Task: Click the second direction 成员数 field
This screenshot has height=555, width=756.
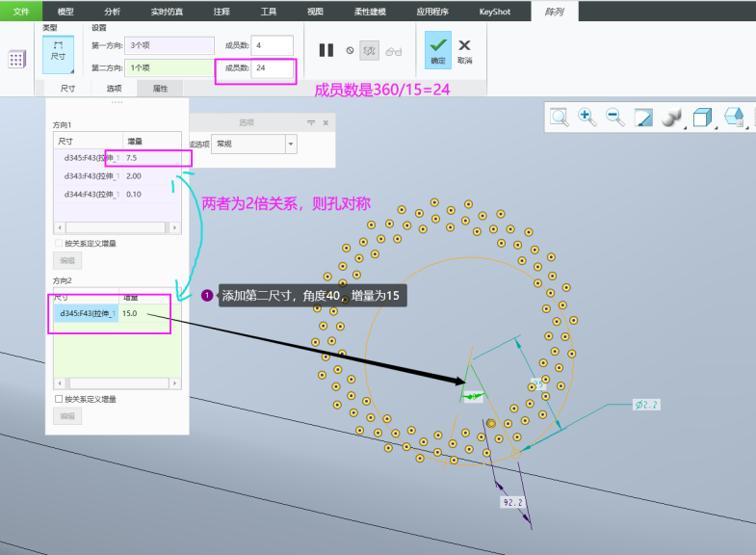Action: click(272, 67)
